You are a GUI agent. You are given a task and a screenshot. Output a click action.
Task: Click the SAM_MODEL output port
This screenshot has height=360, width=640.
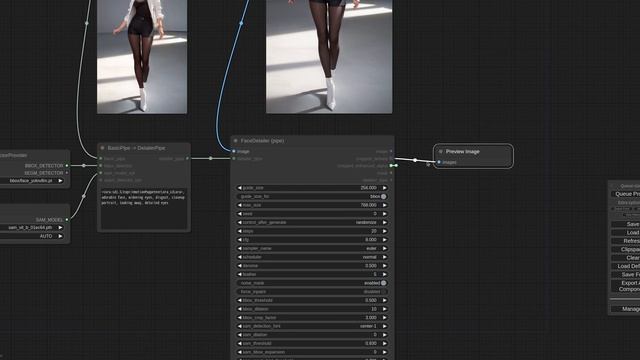67,220
